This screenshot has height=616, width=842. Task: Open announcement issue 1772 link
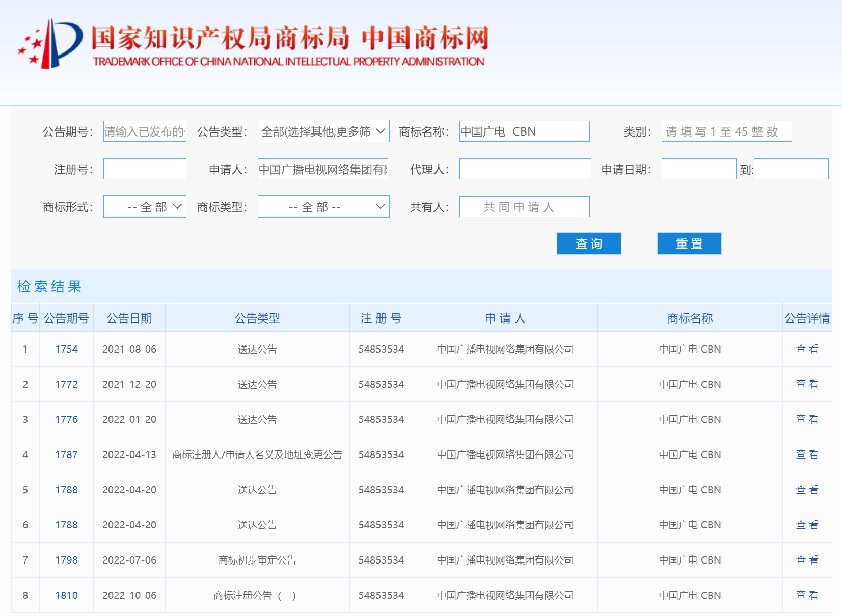point(66,384)
